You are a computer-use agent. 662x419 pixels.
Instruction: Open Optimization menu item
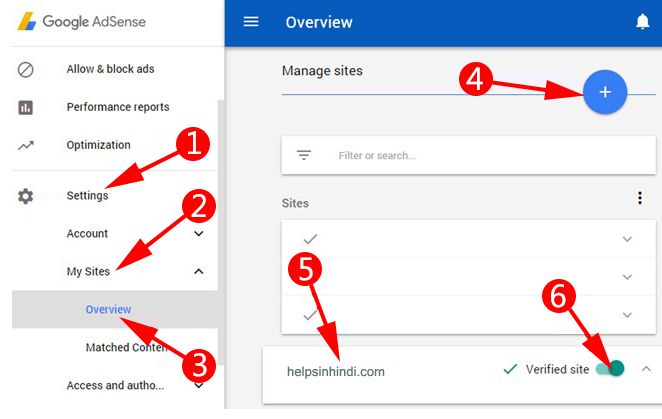[x=98, y=145]
